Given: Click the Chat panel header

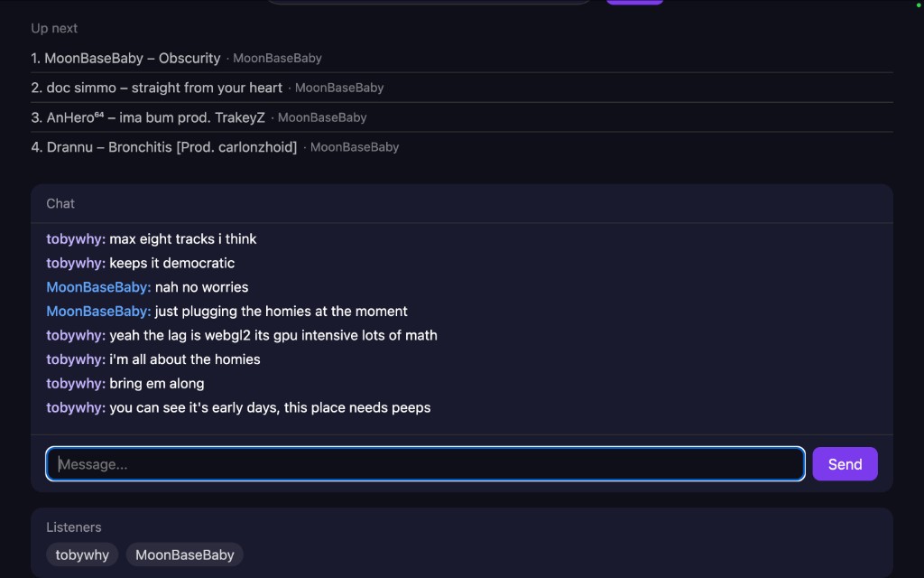Looking at the screenshot, I should click(60, 203).
